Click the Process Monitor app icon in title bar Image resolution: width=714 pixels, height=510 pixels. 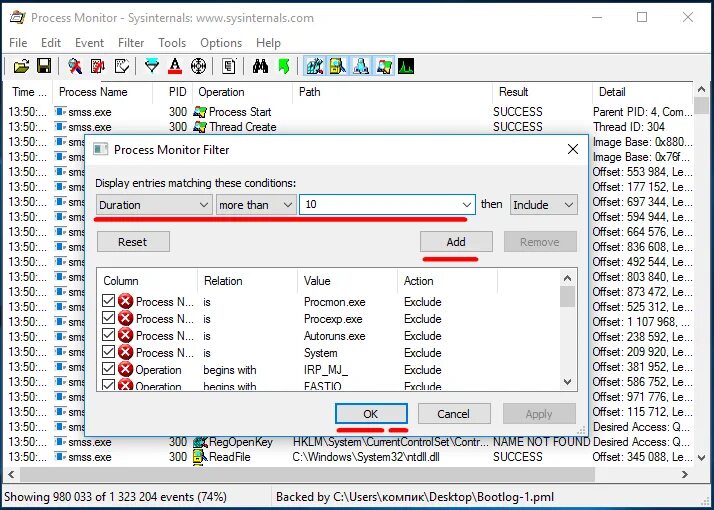pos(17,17)
